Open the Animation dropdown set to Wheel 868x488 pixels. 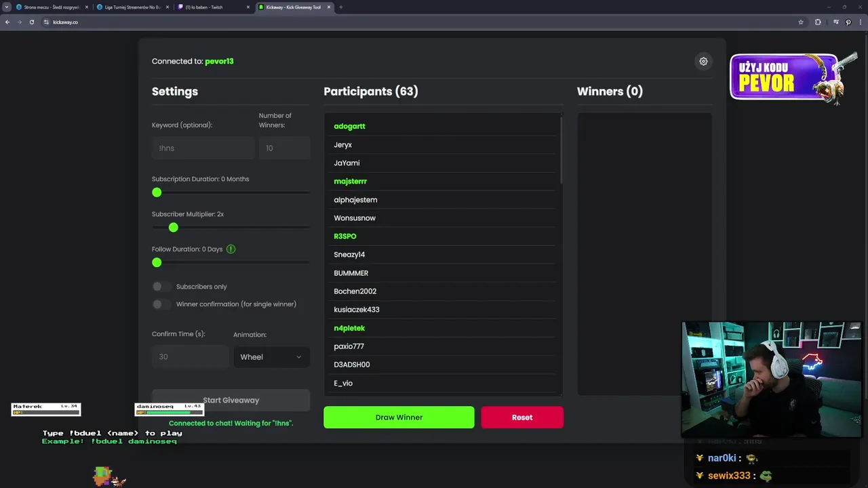click(x=271, y=357)
